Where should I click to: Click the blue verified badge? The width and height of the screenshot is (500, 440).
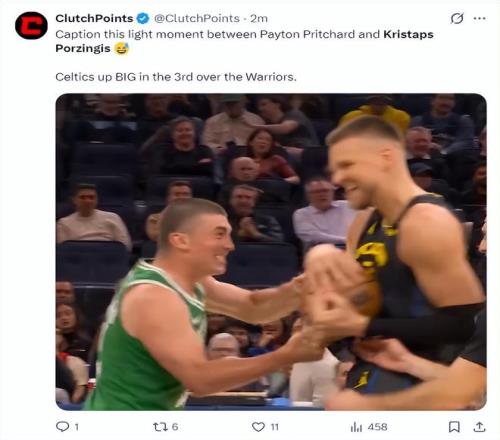[143, 18]
